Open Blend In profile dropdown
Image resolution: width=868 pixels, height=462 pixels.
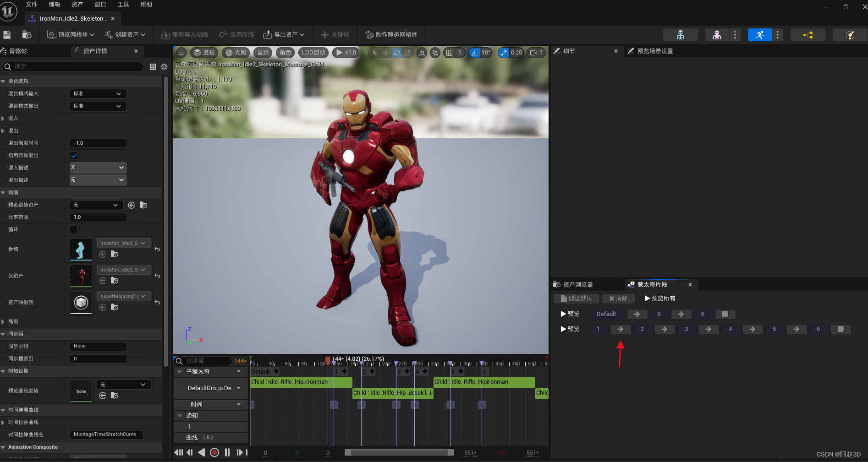click(98, 168)
